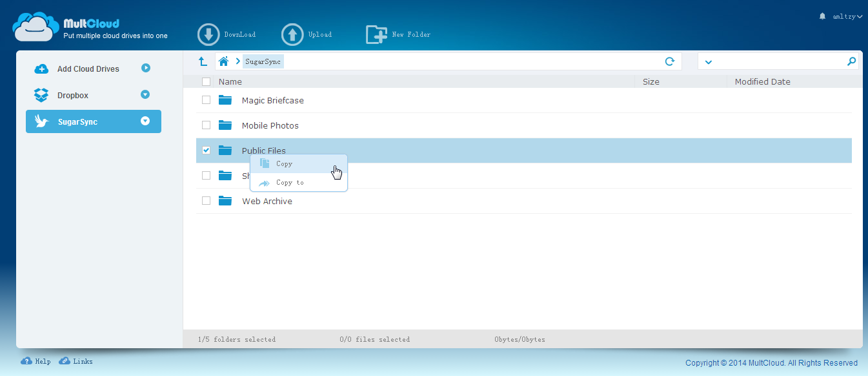This screenshot has height=376, width=868.
Task: Click the Web Archive folder icon
Action: tap(225, 201)
